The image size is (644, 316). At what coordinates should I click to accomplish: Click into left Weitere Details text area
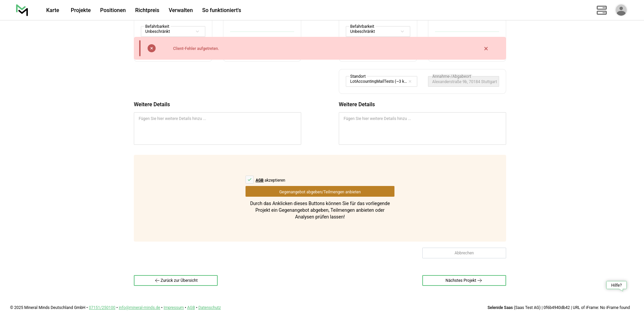(217, 129)
